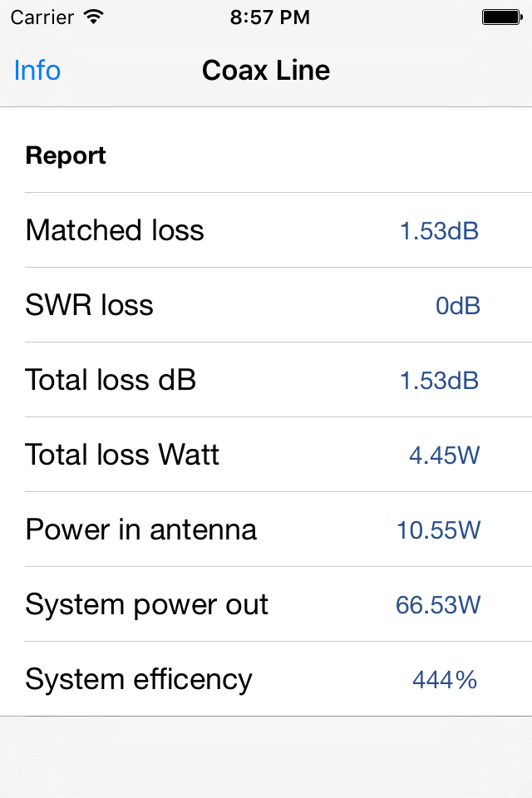Tap the 444% System efficency value
Viewport: 532px width, 798px height.
click(x=445, y=680)
